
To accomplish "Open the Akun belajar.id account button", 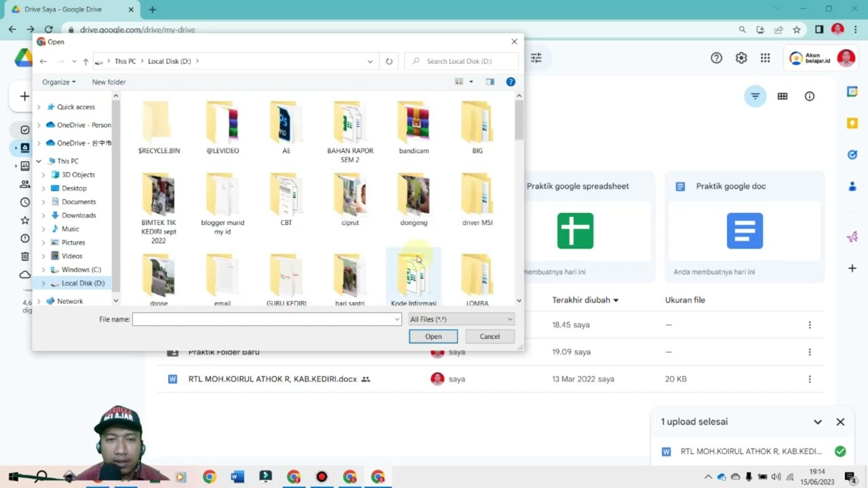I will click(822, 58).
